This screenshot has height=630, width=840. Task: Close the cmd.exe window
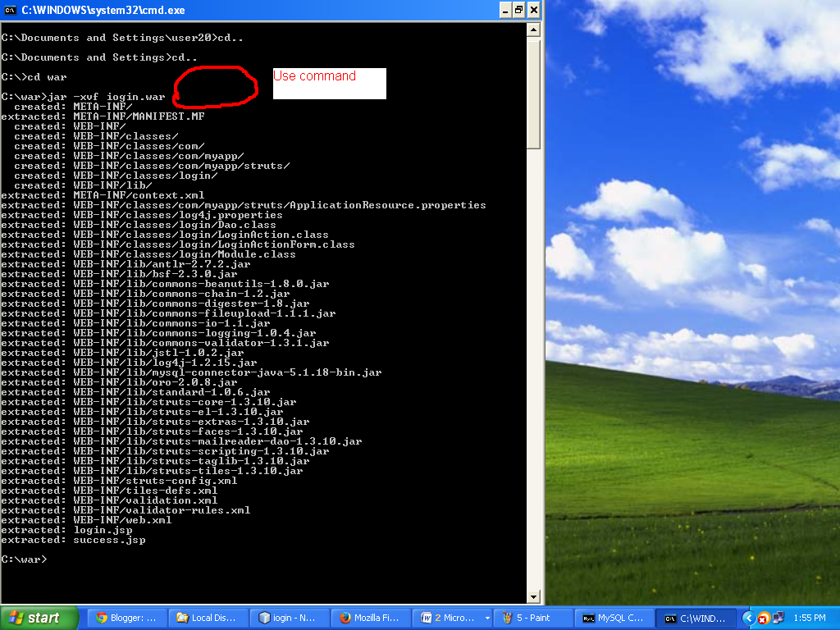click(x=533, y=10)
